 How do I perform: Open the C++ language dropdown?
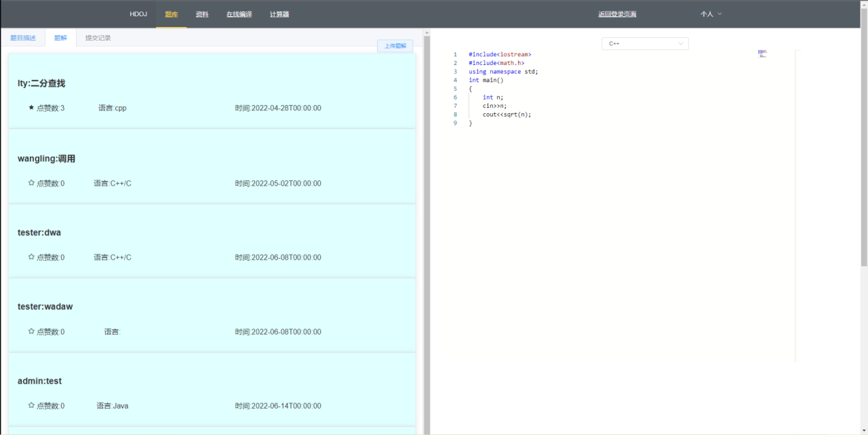(645, 44)
